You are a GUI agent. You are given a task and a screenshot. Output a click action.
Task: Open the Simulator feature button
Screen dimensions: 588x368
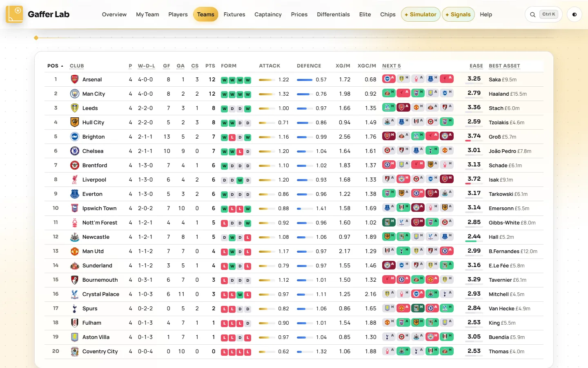(x=421, y=14)
